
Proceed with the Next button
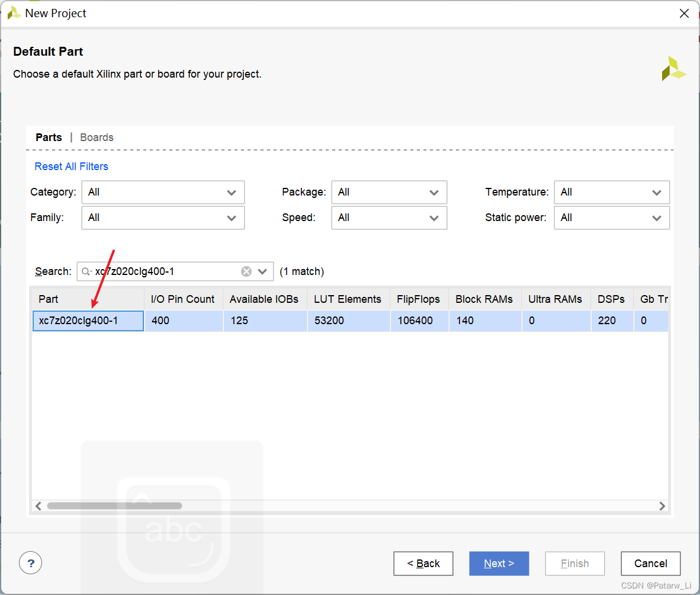point(499,564)
